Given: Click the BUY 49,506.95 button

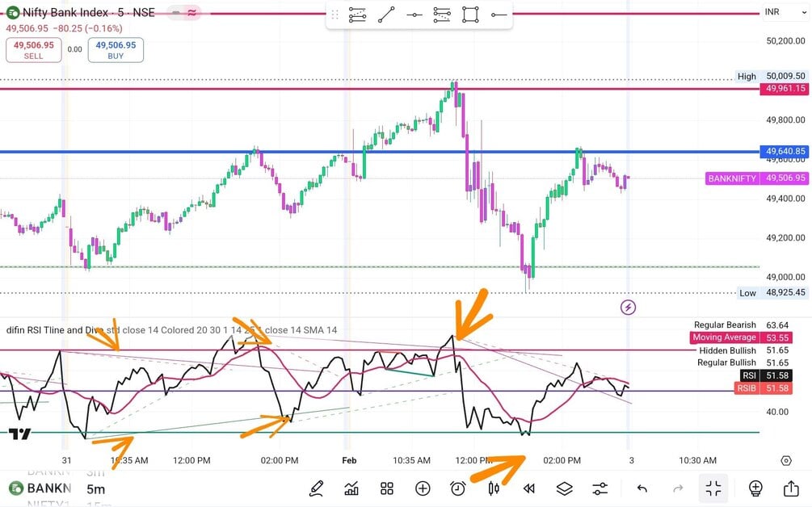Looking at the screenshot, I should coord(116,50).
